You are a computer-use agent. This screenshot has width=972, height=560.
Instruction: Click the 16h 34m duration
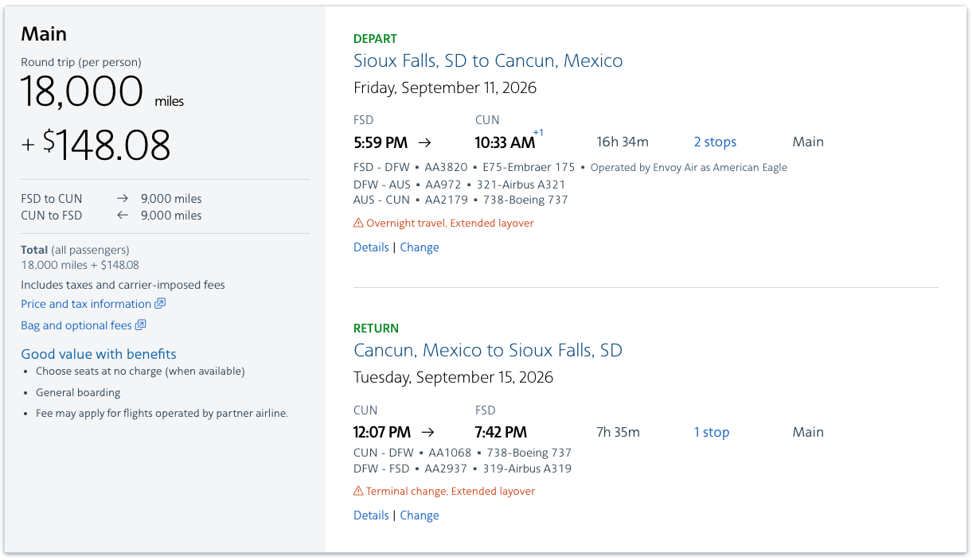[x=623, y=142]
